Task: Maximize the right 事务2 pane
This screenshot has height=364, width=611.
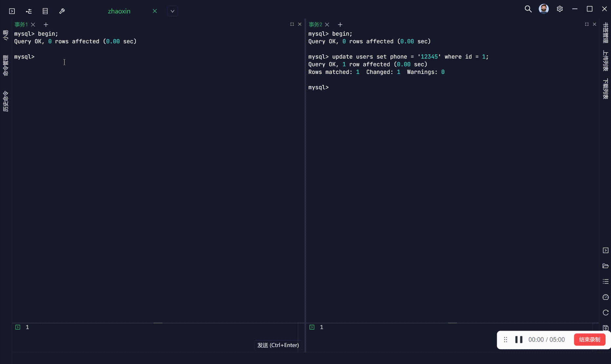Action: coord(587,24)
